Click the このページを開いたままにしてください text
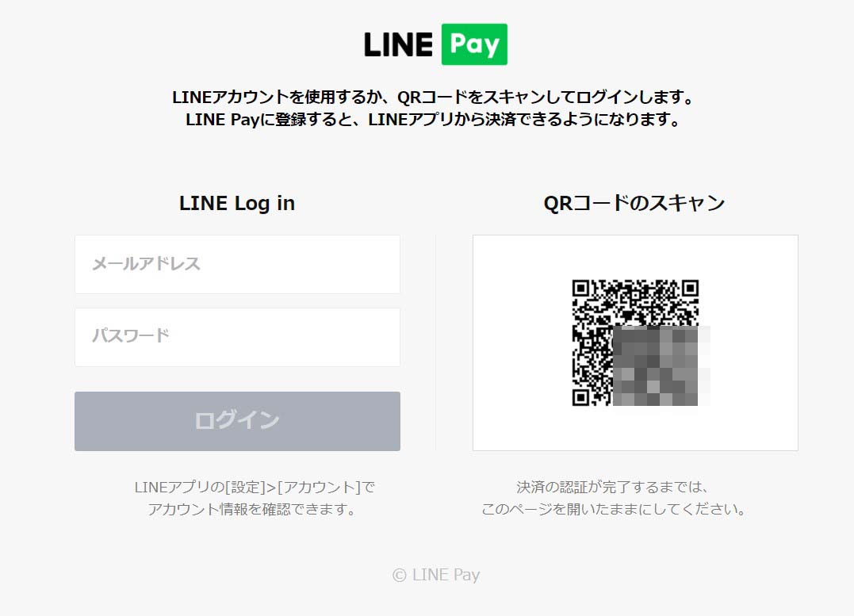Image resolution: width=854 pixels, height=616 pixels. (613, 509)
